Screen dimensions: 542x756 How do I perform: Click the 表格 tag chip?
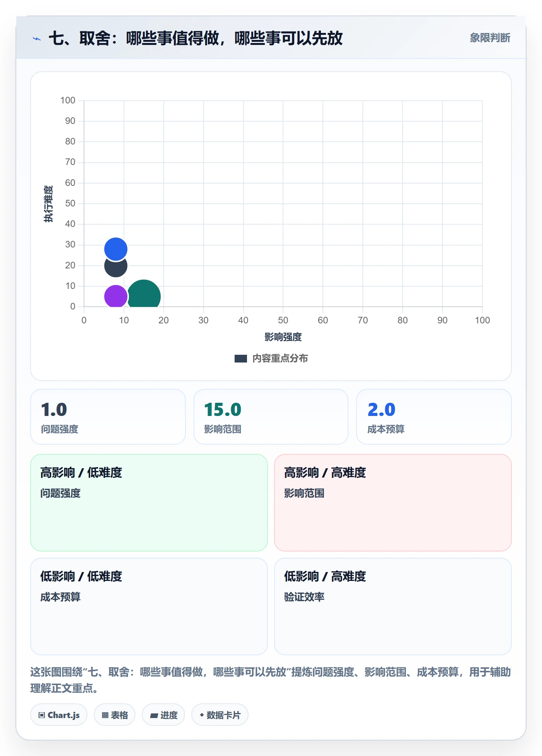pyautogui.click(x=115, y=715)
